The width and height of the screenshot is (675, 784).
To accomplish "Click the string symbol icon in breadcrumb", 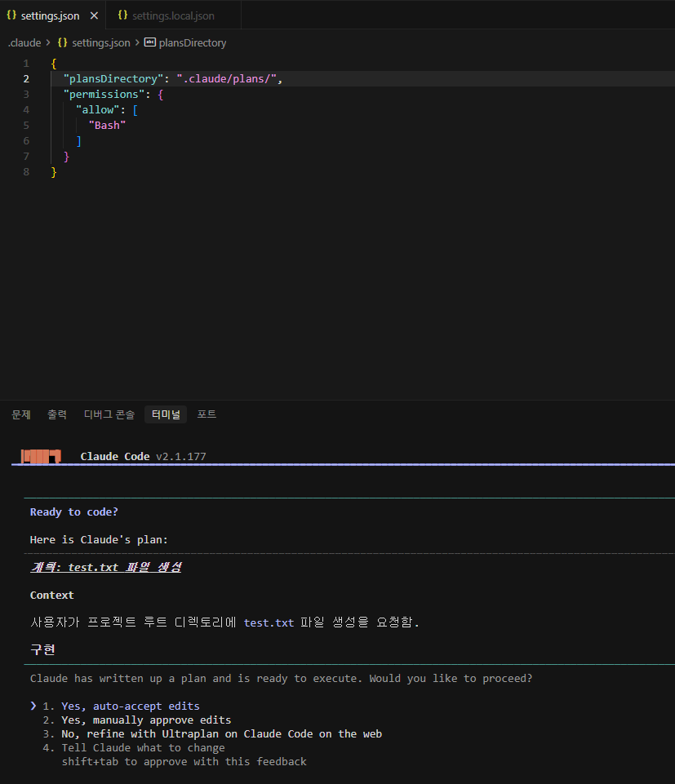I will point(150,42).
